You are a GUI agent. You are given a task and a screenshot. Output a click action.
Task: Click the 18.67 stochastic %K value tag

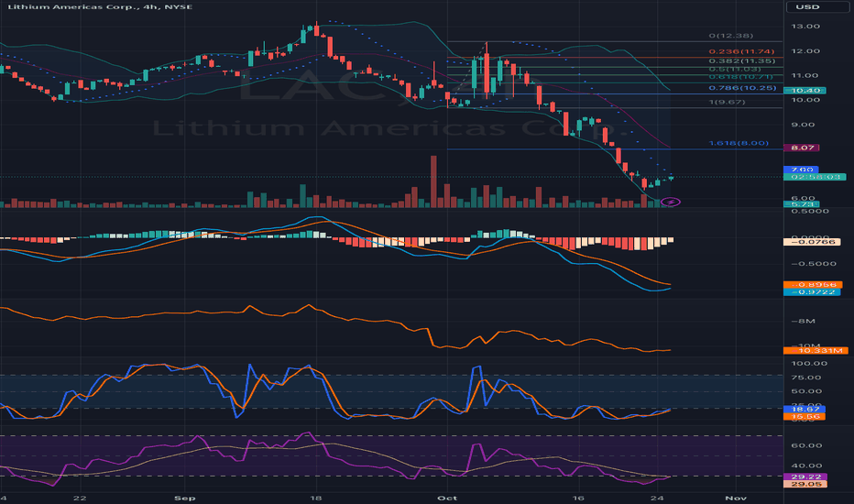tap(805, 410)
